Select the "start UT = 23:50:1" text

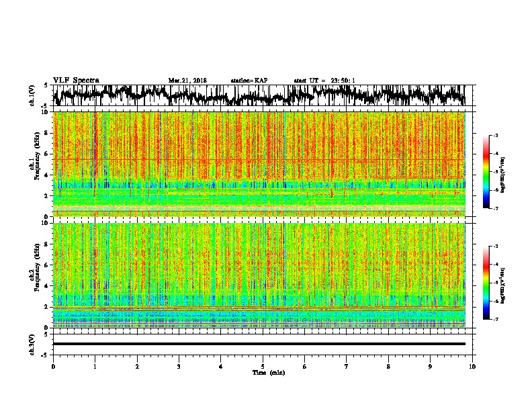pyautogui.click(x=324, y=81)
